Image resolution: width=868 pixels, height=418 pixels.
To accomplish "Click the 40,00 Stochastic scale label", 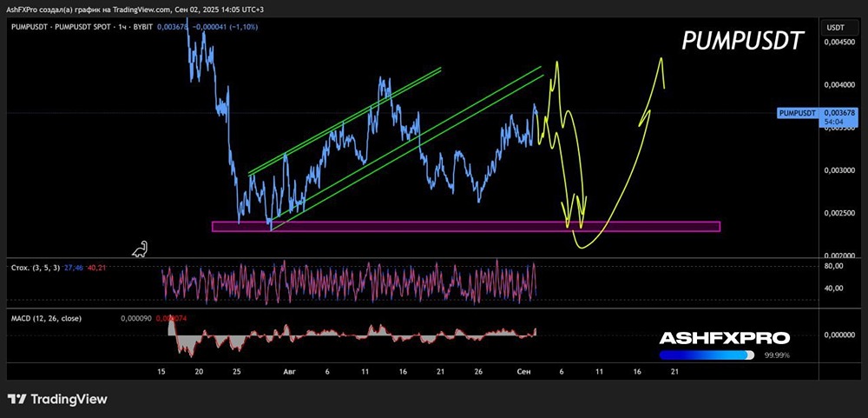I will click(x=833, y=288).
